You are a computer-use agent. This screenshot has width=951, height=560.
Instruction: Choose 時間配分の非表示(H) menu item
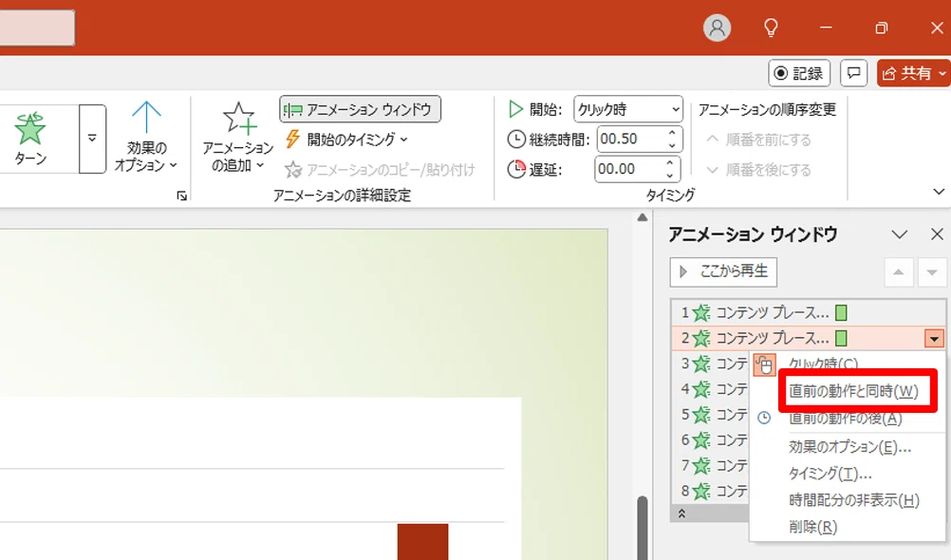click(848, 500)
